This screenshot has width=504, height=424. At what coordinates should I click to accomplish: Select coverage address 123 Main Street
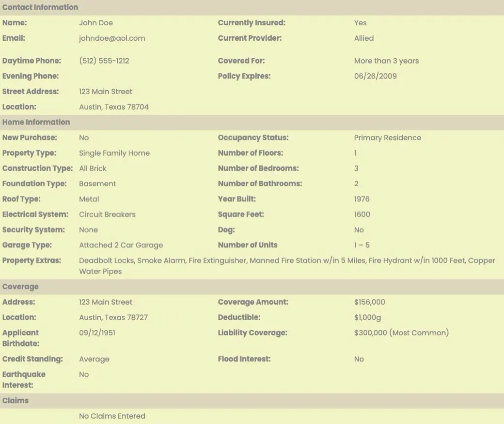[106, 302]
